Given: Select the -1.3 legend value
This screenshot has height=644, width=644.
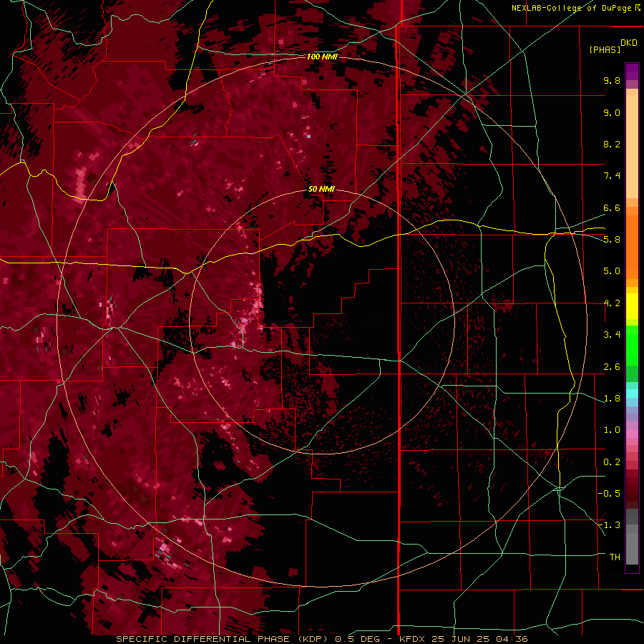Looking at the screenshot, I should 609,525.
